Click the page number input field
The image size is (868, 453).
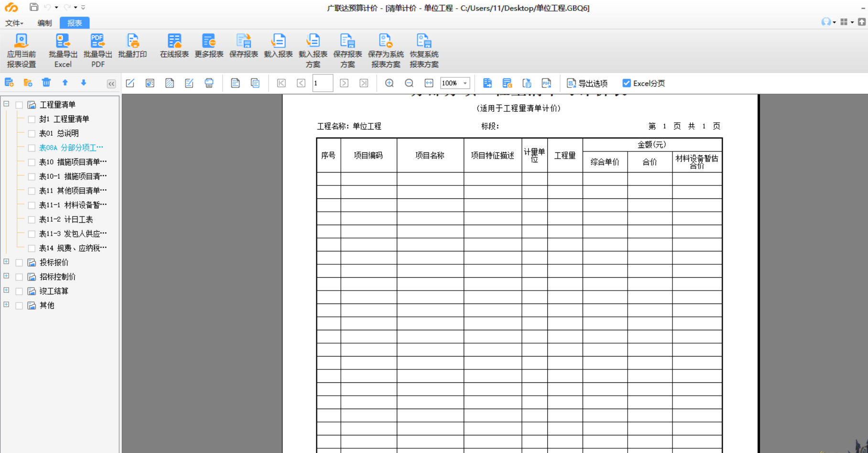323,83
